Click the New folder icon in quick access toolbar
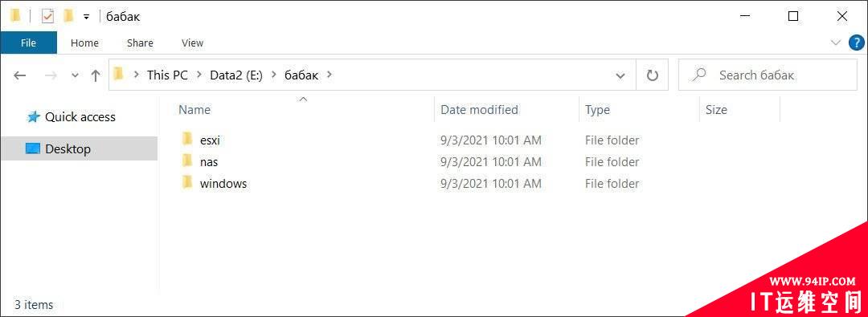The image size is (868, 317). pyautogui.click(x=68, y=17)
